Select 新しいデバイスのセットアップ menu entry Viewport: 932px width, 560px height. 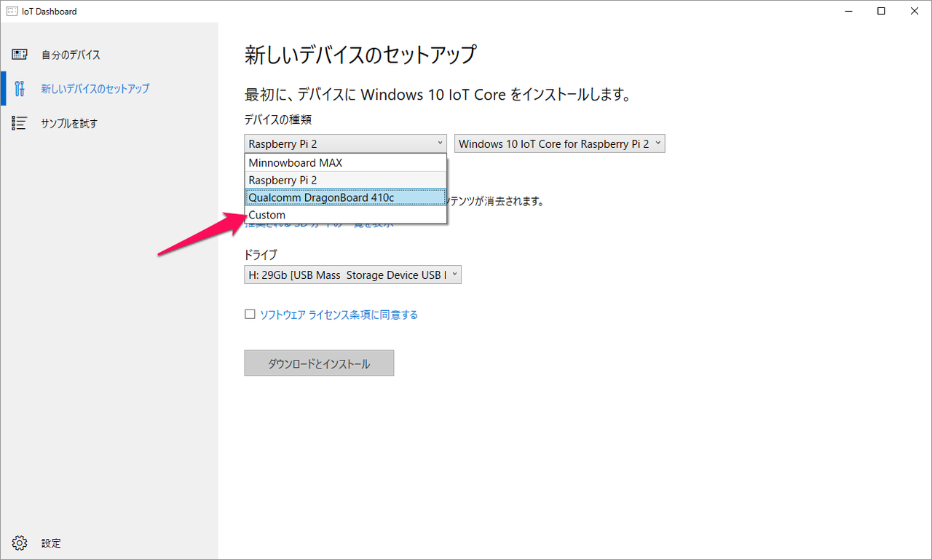click(x=95, y=89)
